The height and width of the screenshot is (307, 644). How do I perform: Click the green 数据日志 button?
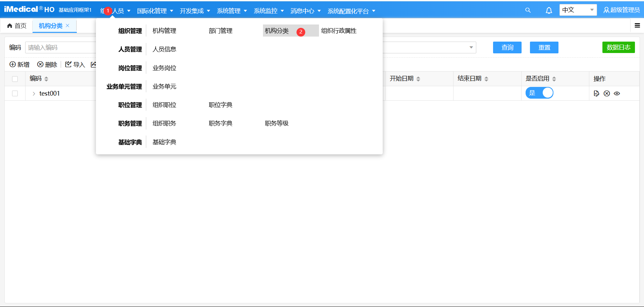coord(618,47)
